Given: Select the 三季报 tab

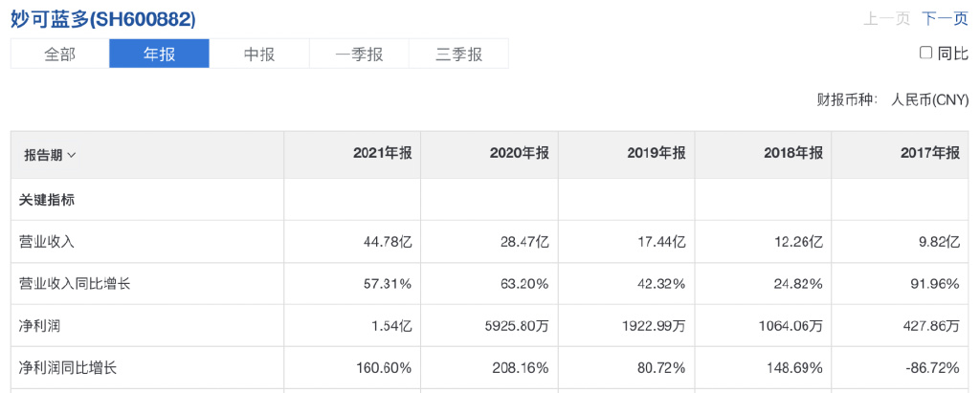Looking at the screenshot, I should [x=458, y=55].
